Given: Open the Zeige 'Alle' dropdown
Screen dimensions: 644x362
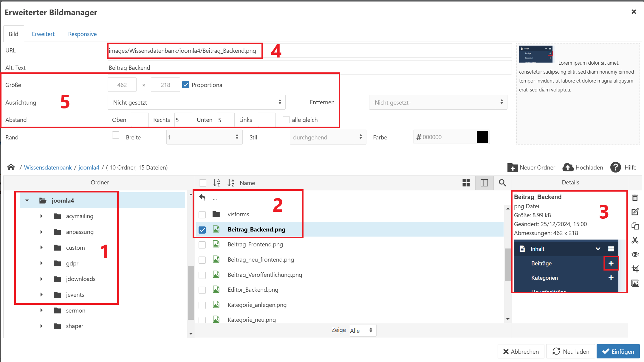Looking at the screenshot, I should 363,330.
